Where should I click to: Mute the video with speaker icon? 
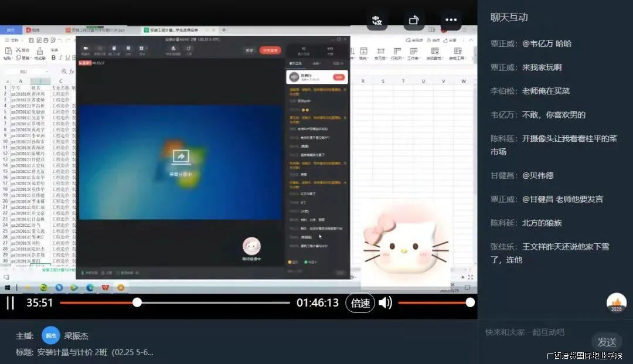click(385, 303)
